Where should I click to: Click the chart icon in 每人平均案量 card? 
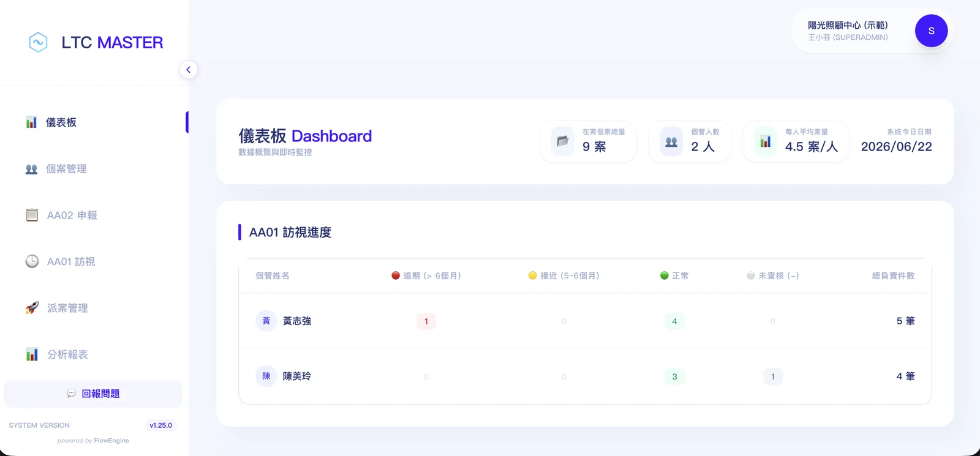coord(766,141)
